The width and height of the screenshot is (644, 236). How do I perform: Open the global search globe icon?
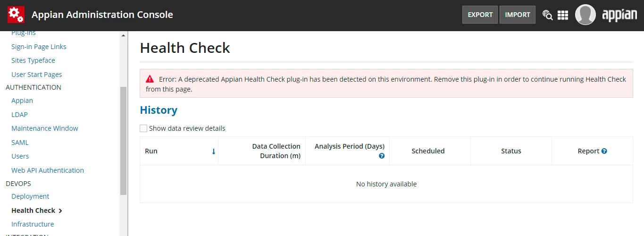point(547,15)
